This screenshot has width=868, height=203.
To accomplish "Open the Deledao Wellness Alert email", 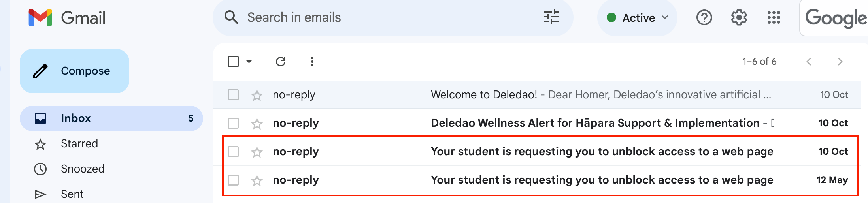I will click(x=537, y=123).
